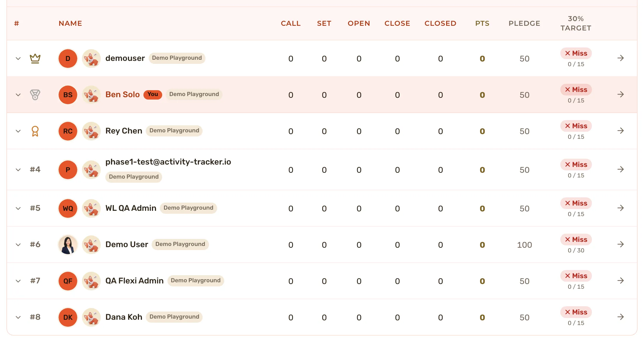Open Dana Koh's row arrow
Image resolution: width=644 pixels, height=342 pixels.
621,317
